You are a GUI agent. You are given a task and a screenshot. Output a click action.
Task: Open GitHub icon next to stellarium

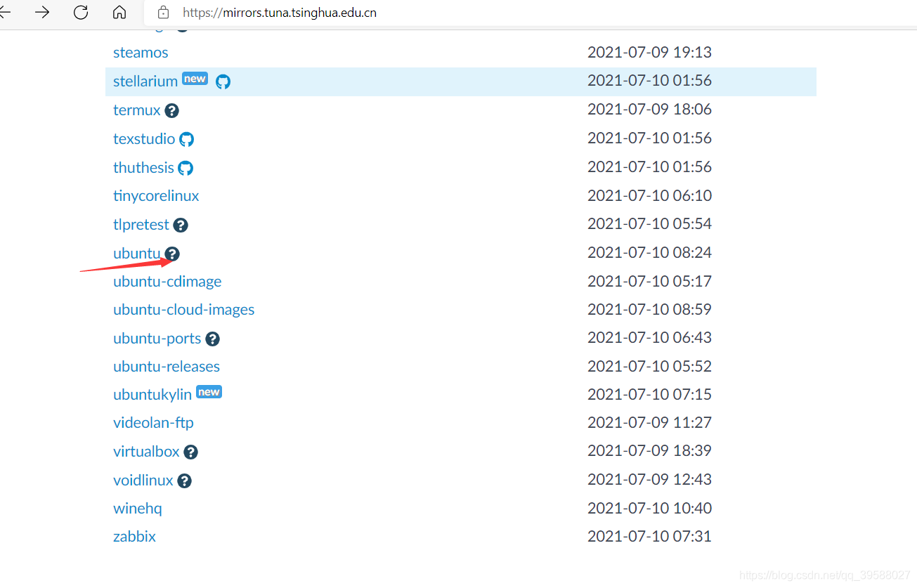tap(223, 81)
